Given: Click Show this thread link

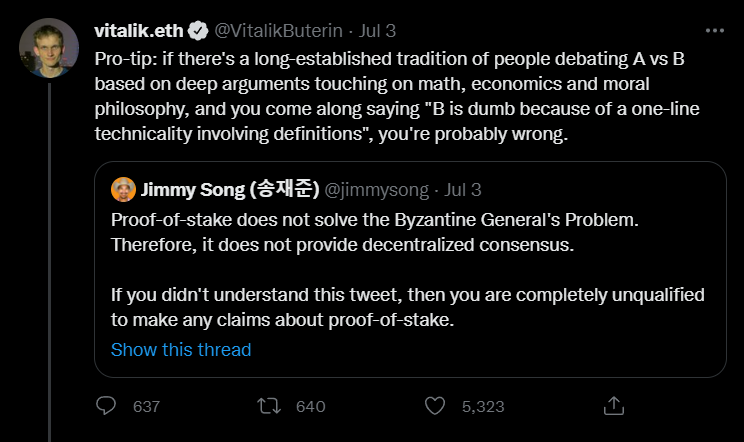Looking at the screenshot, I should click(181, 350).
